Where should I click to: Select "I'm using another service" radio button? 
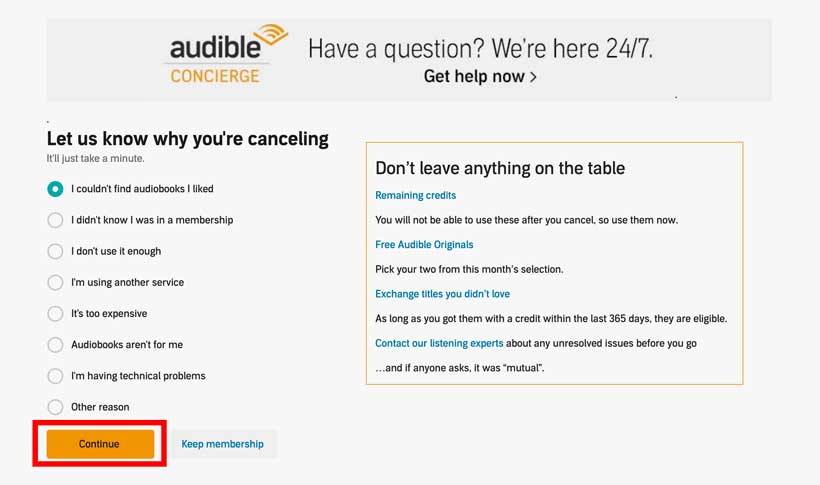(55, 283)
